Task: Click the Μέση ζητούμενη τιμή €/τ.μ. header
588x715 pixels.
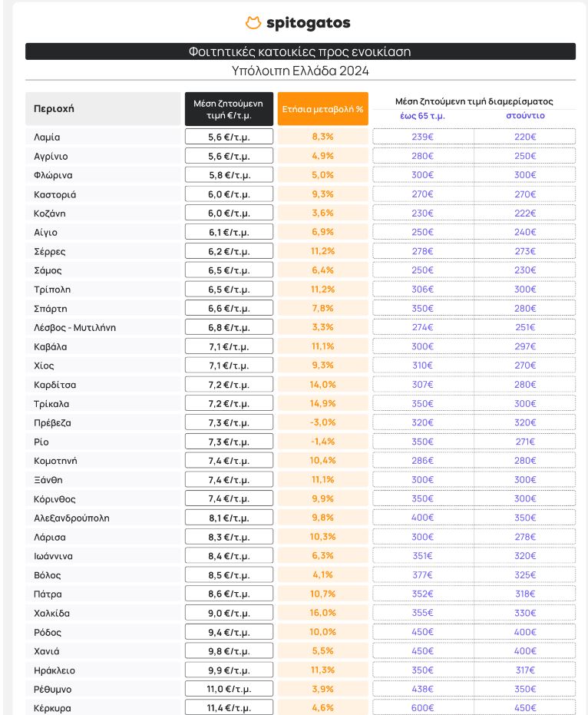Action: coord(229,108)
